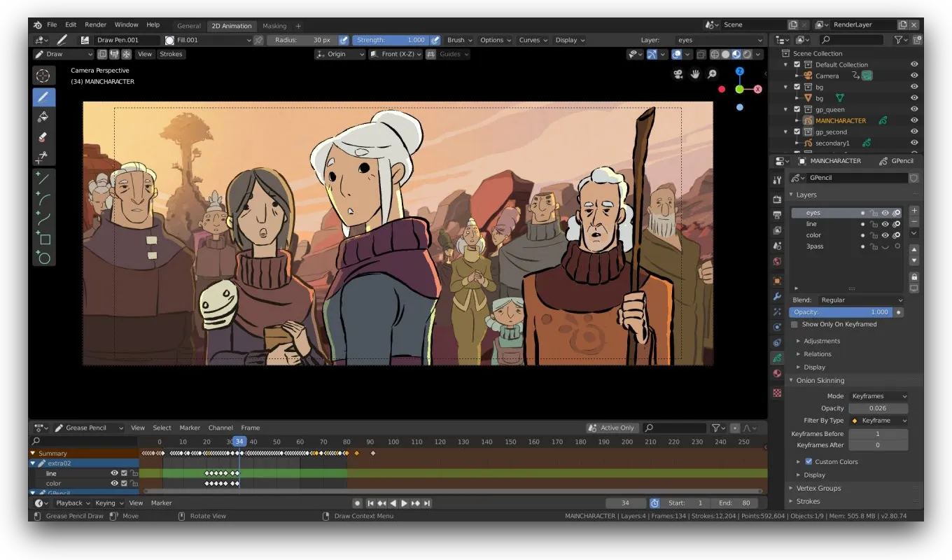The height and width of the screenshot is (560, 952).
Task: Hide the eyes layer visibility
Action: [x=885, y=213]
